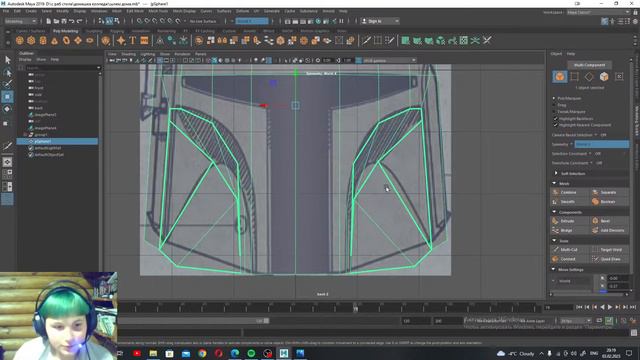Choose Vertex selection mode in Modeling Toolkit

[574, 77]
